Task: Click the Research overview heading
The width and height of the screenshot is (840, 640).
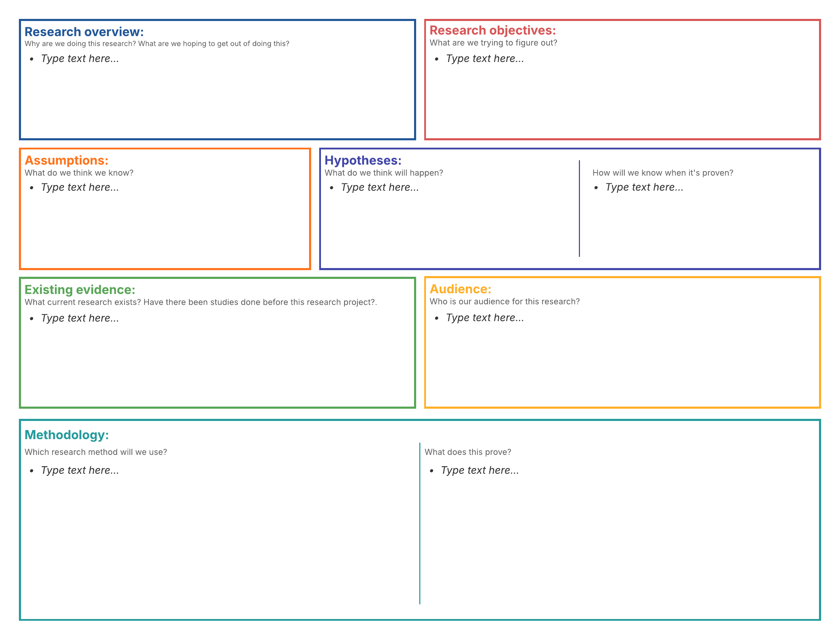Action: [84, 31]
